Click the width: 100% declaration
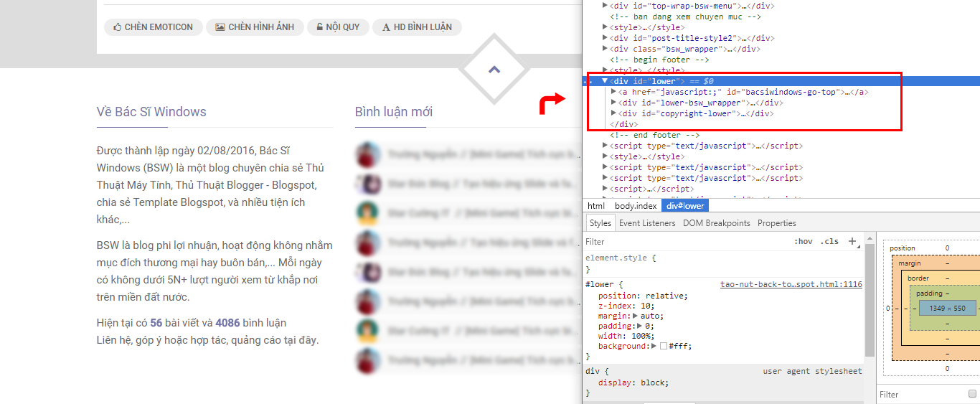The width and height of the screenshot is (980, 404). pos(628,336)
